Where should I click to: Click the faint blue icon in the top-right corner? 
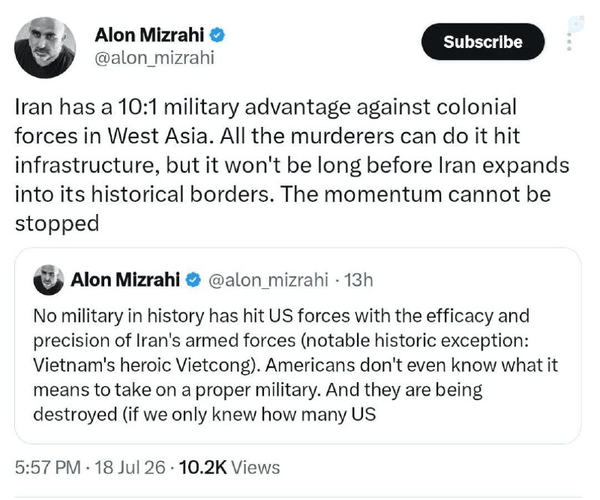click(576, 24)
